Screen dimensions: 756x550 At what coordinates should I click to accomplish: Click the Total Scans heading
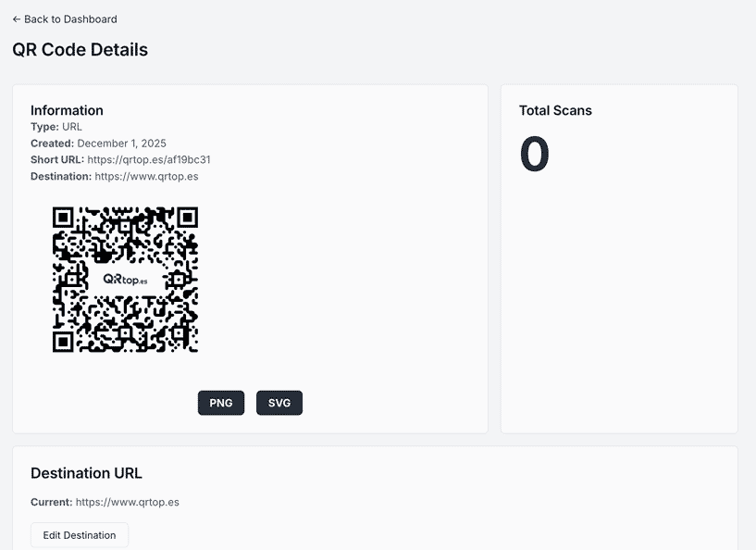[555, 110]
